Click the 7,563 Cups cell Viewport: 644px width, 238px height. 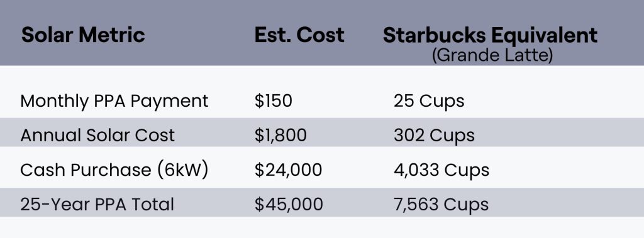[441, 204]
